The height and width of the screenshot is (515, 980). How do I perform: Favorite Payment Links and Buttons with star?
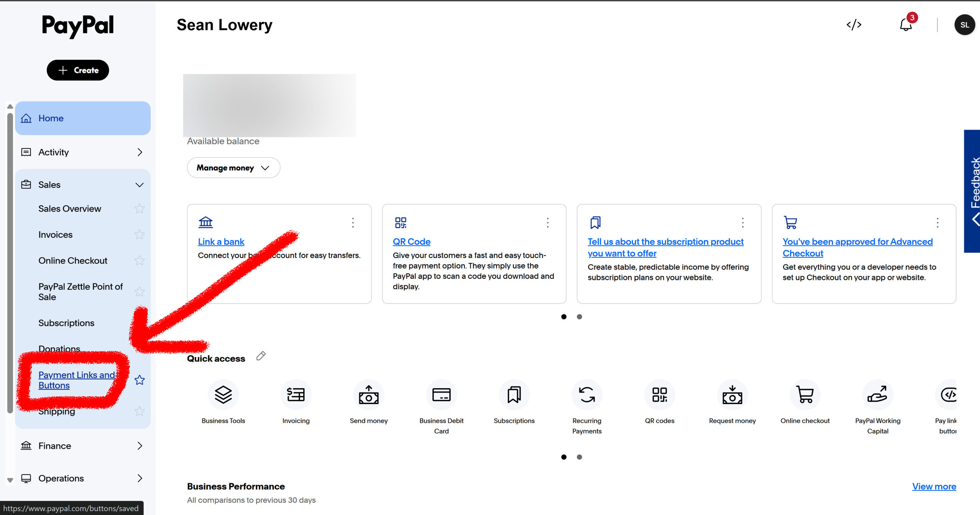click(140, 380)
